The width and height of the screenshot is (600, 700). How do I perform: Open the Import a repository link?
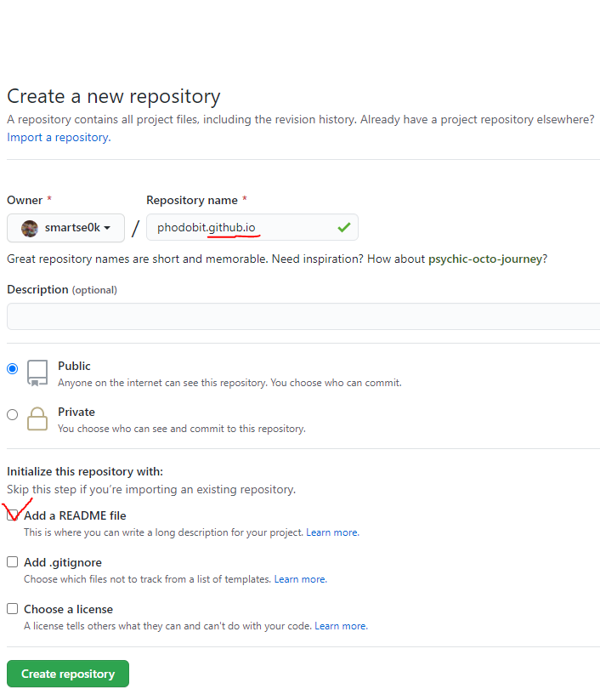(x=59, y=138)
